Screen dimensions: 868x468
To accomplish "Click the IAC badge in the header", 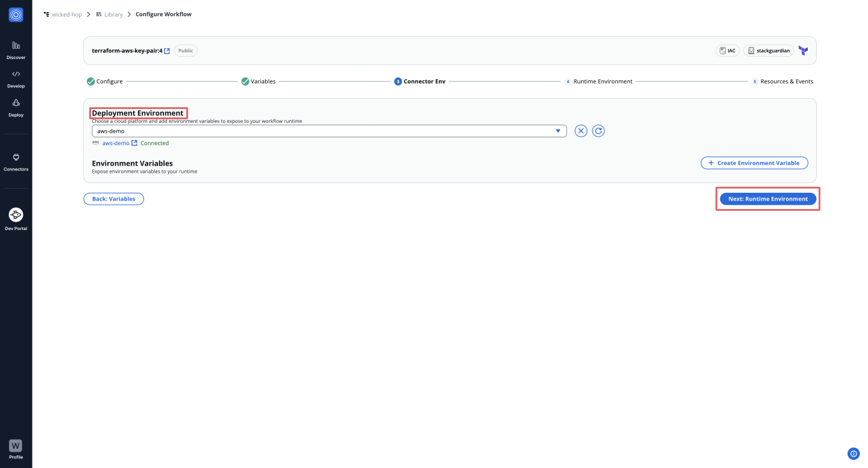I will (x=727, y=51).
